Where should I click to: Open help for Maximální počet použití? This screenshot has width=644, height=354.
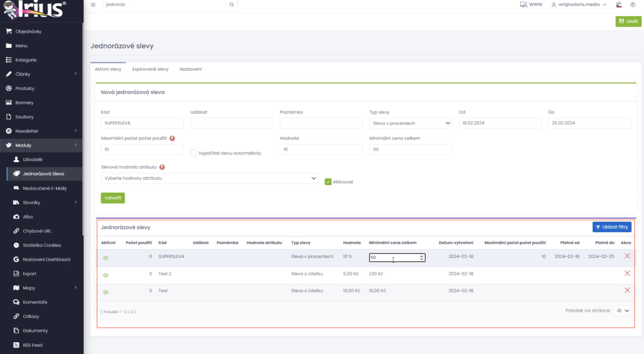coord(172,138)
